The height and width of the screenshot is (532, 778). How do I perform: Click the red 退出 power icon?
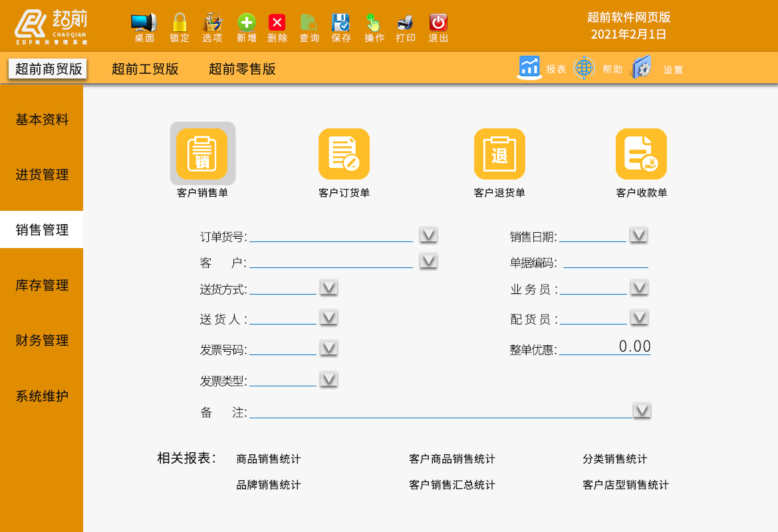[x=438, y=23]
